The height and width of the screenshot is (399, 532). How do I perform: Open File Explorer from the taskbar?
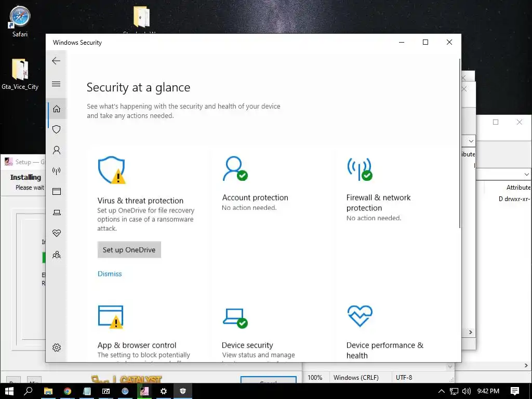click(x=48, y=391)
